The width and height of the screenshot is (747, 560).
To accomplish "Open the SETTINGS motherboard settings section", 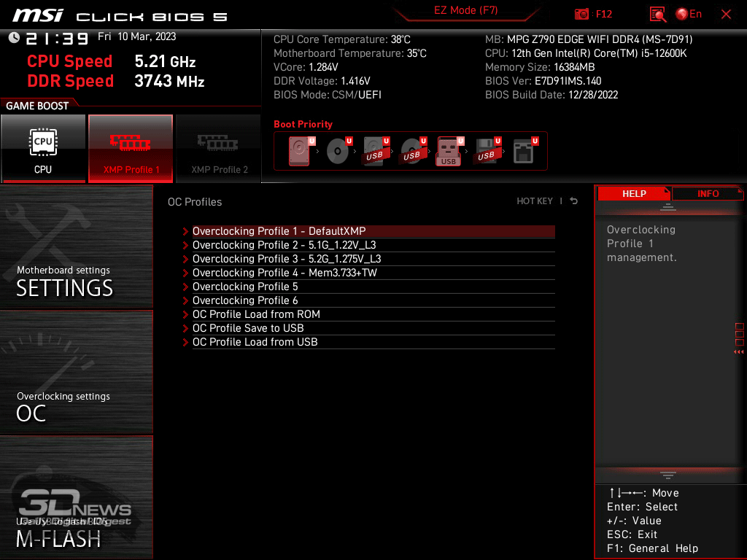I will [76, 246].
